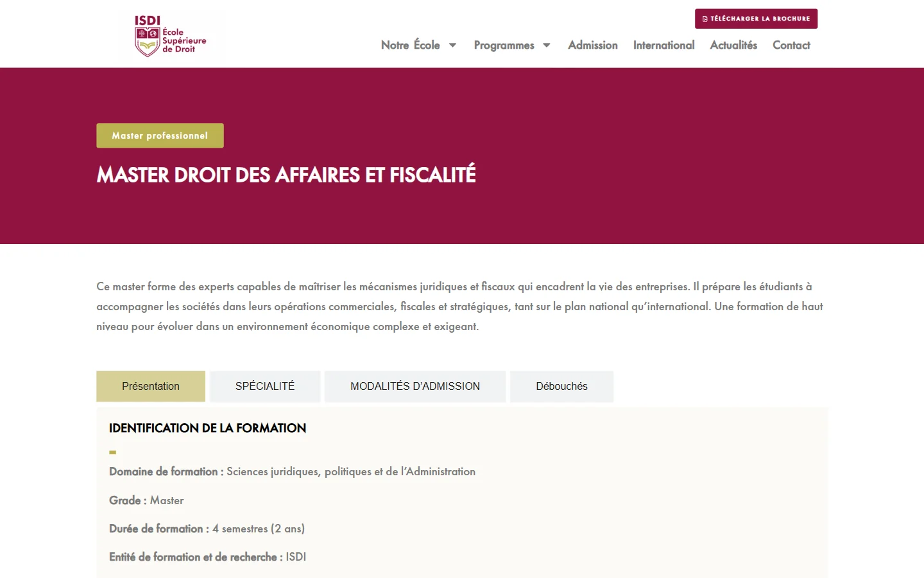
Task: Click the MASTER DROIT DES AFFAIRES ET FISCALITÉ heading
Action: pyautogui.click(x=286, y=175)
